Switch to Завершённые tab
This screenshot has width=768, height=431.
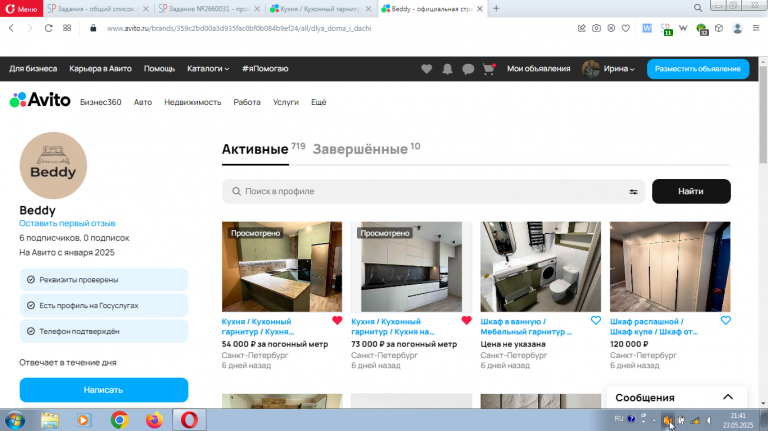[360, 149]
